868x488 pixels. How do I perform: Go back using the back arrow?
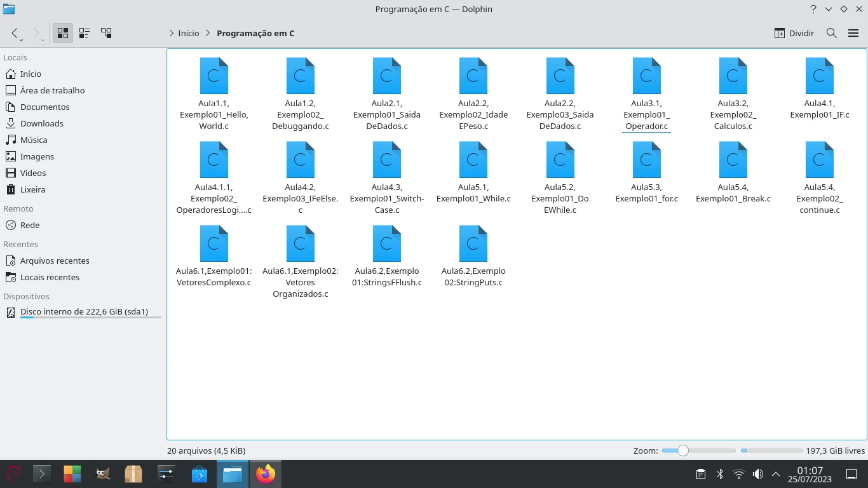[x=15, y=33]
